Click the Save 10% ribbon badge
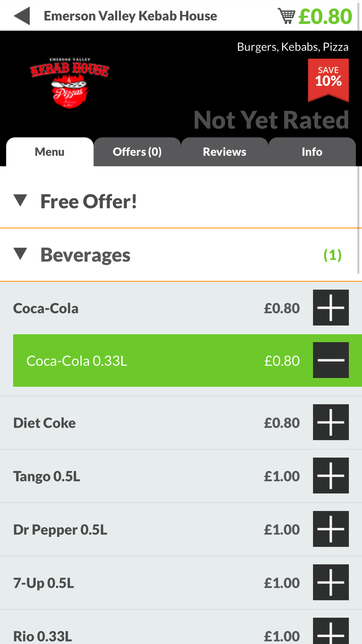This screenshot has width=362, height=644. coord(328,79)
